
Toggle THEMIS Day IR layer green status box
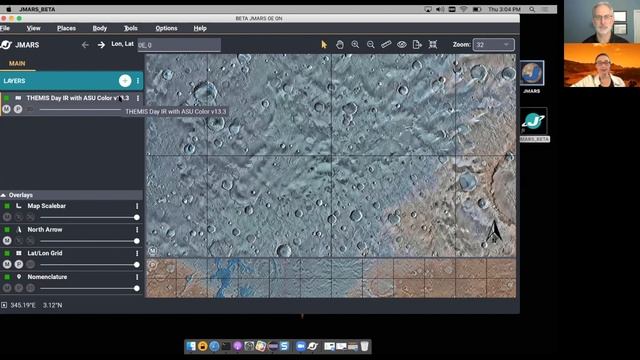point(7,98)
